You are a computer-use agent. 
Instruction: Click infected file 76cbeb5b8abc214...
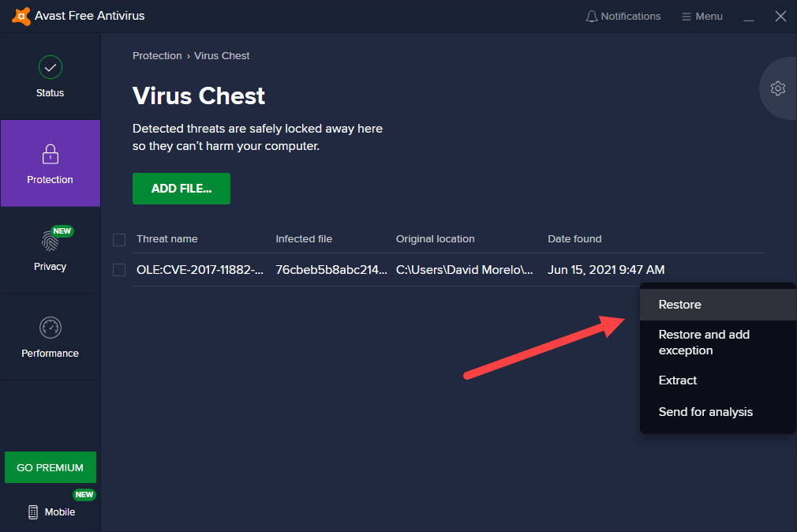point(331,270)
